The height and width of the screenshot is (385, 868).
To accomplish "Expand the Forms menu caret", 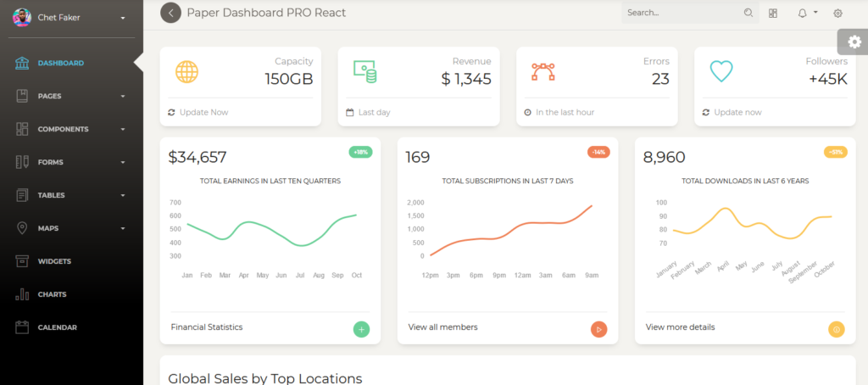I will [123, 163].
